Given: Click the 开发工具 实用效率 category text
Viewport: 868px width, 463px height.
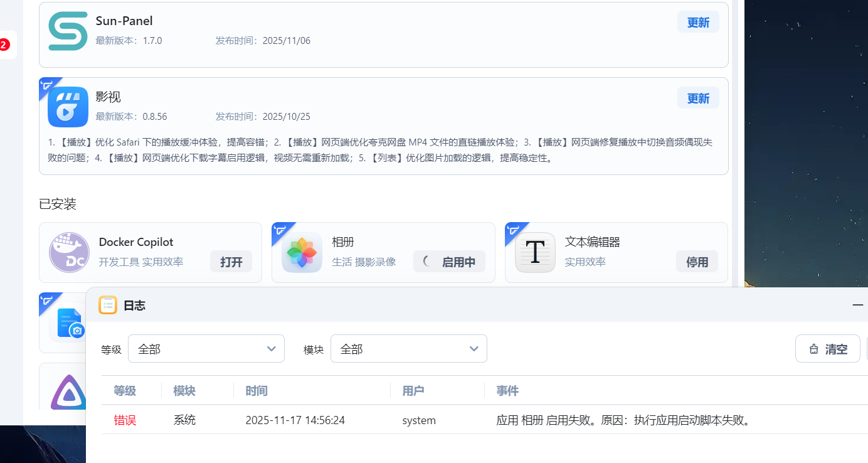Looking at the screenshot, I should pos(141,262).
